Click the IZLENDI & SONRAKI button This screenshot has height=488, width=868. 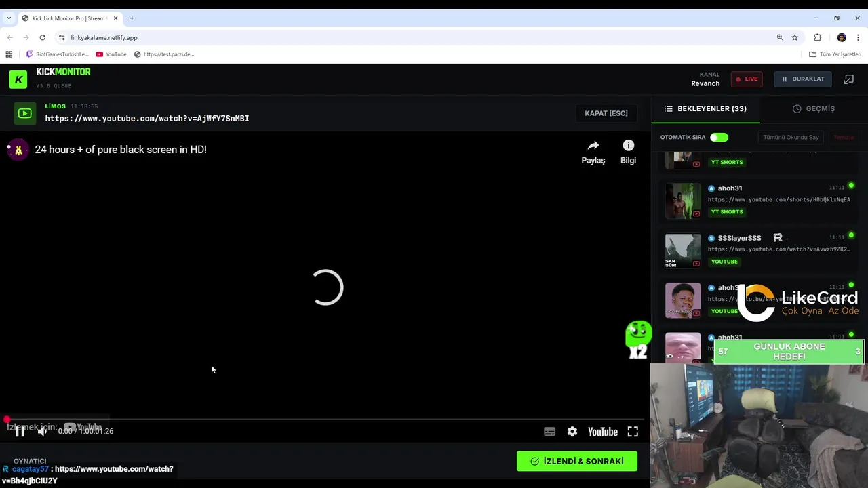pos(577,461)
